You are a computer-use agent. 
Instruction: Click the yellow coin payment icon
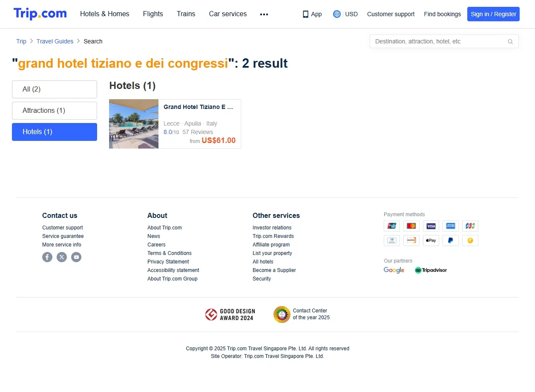click(x=470, y=240)
